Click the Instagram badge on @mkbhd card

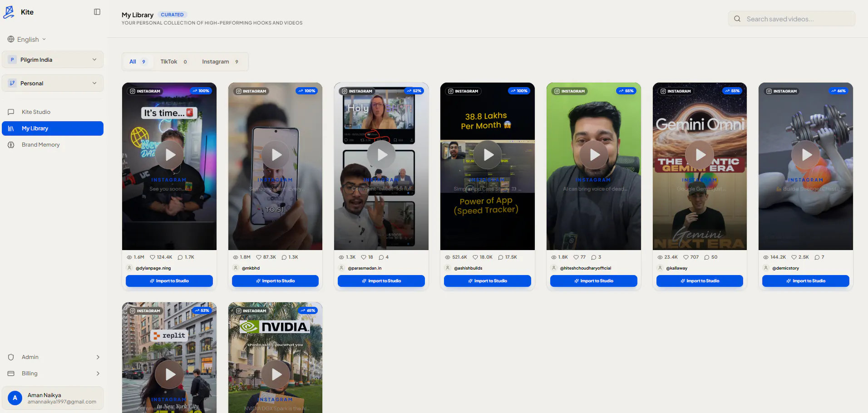tap(251, 91)
